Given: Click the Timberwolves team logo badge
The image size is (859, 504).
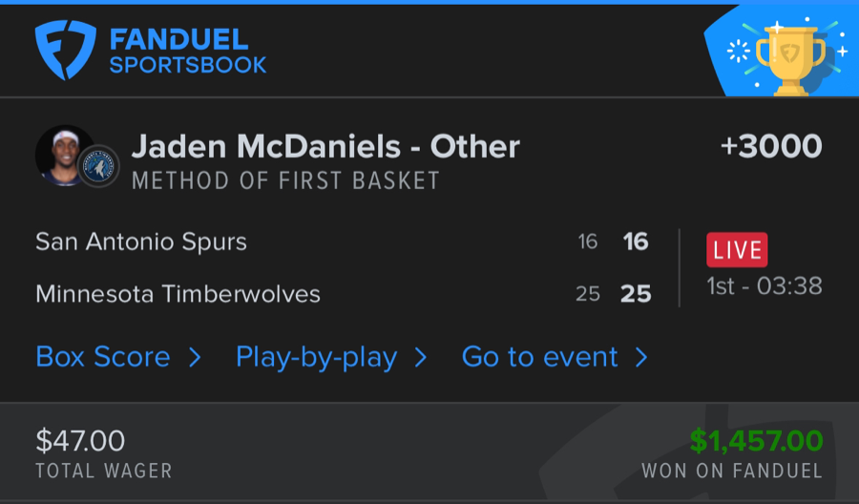Looking at the screenshot, I should tap(98, 167).
